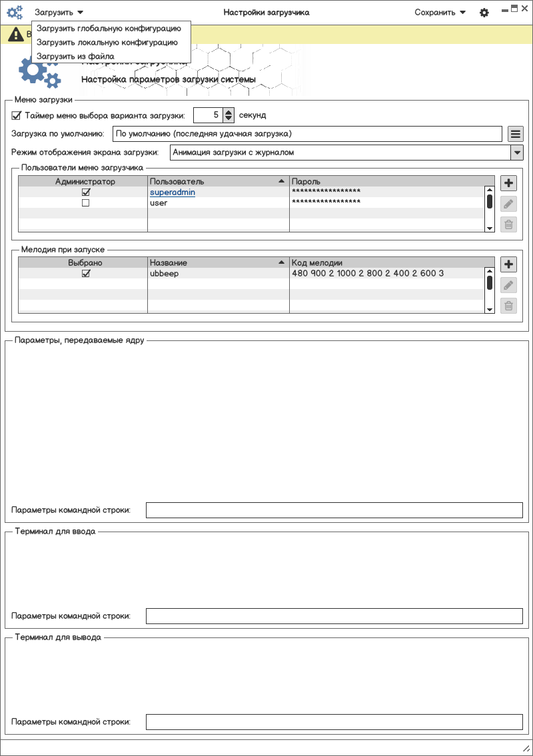Image resolution: width=533 pixels, height=756 pixels.
Task: Focus kernel command line parameters field
Action: (x=334, y=510)
